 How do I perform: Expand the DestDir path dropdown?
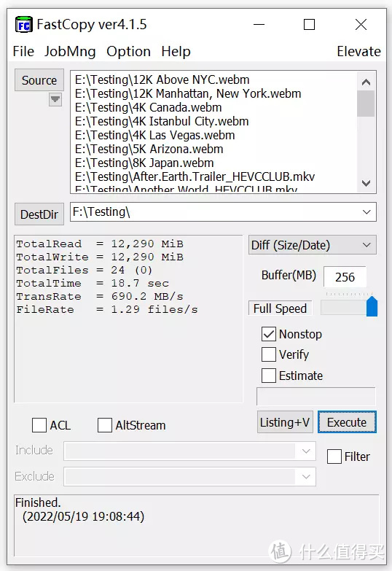pos(366,212)
